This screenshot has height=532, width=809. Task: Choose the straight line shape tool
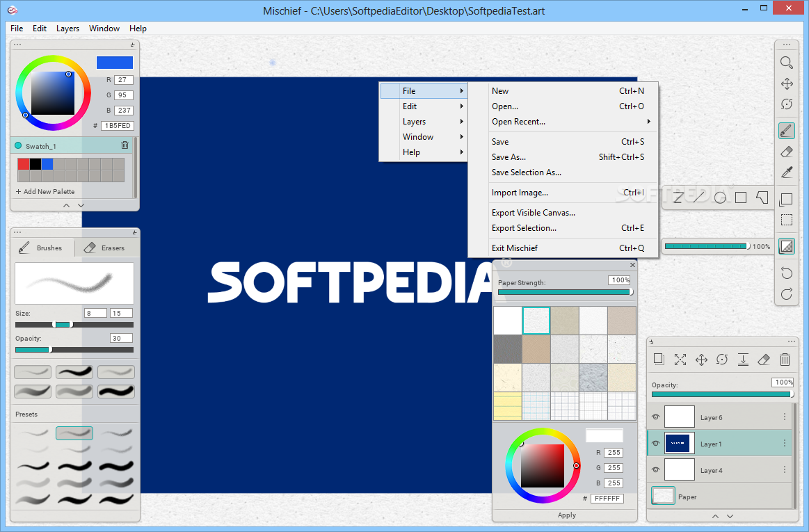tap(698, 198)
